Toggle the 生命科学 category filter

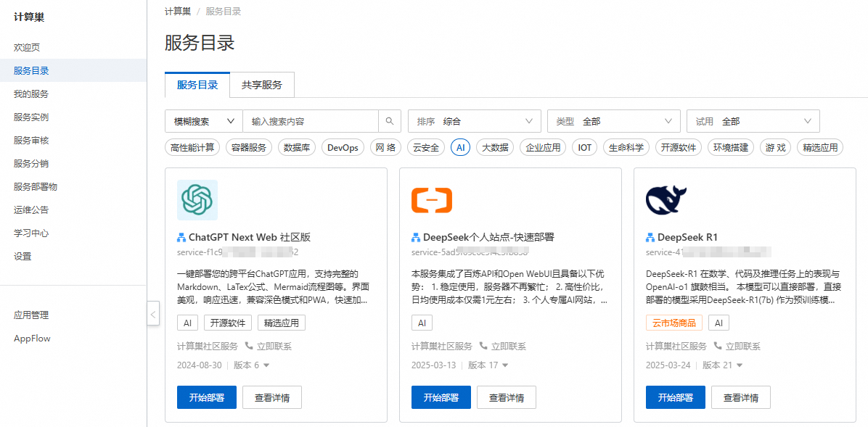click(626, 148)
